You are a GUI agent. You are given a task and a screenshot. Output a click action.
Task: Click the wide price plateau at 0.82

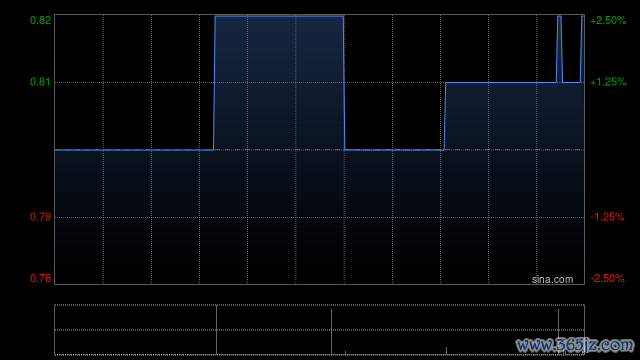(x=279, y=16)
